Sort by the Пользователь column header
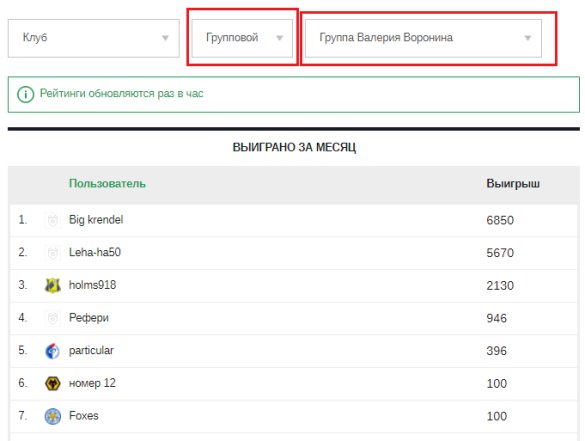Viewport: 585px width, 441px height. click(107, 184)
